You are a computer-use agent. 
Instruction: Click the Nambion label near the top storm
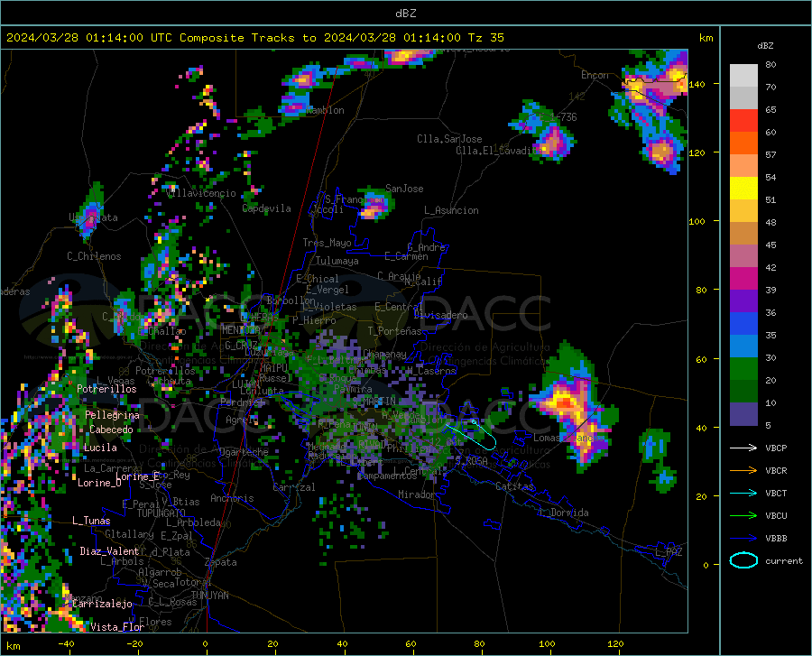[x=325, y=110]
